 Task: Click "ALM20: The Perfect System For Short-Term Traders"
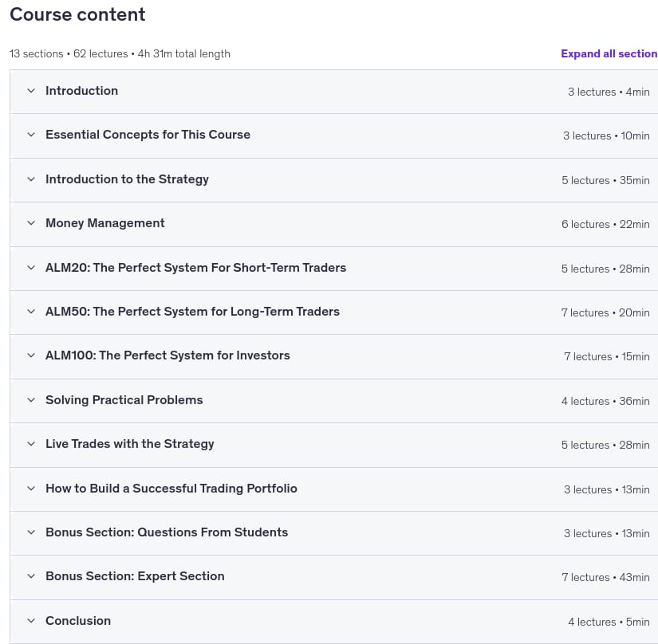coord(196,268)
